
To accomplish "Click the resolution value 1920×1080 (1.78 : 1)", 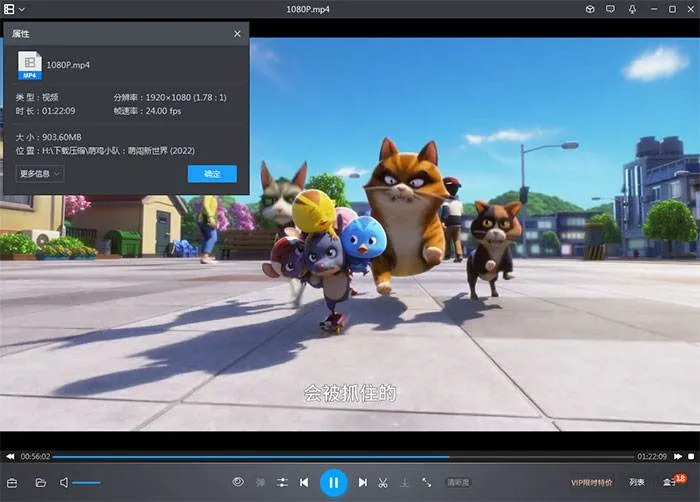I will [186, 97].
